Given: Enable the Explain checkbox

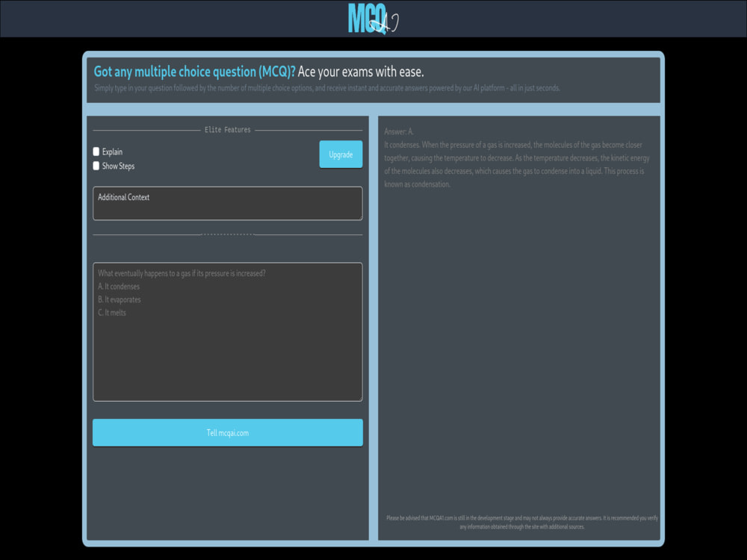Looking at the screenshot, I should pos(96,152).
